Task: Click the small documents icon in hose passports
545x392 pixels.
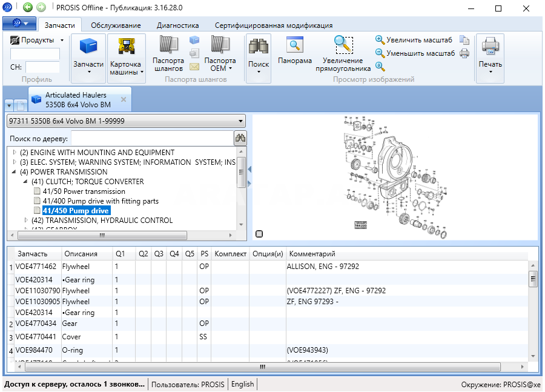Action: pyautogui.click(x=194, y=53)
